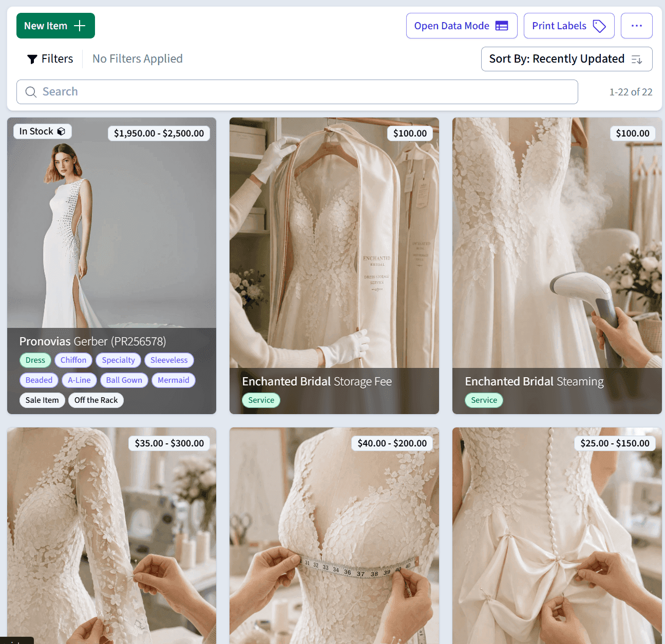
Task: Select the A-Line tag
Action: [x=79, y=380]
